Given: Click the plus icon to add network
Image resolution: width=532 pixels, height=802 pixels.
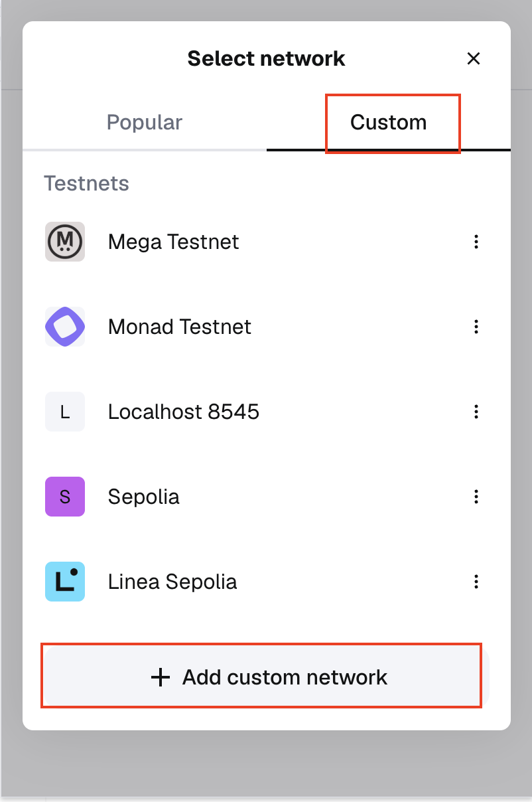Looking at the screenshot, I should [161, 677].
